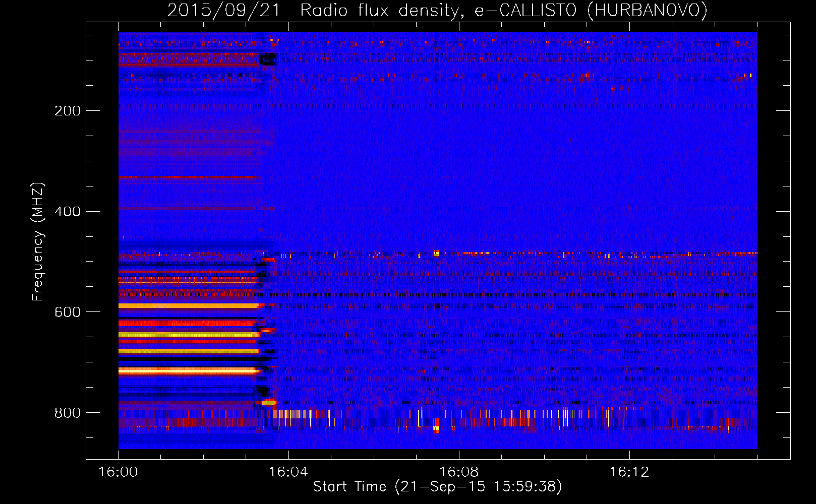This screenshot has height=504, width=816.
Task: Click the 16:00 time tick label
Action: [118, 472]
